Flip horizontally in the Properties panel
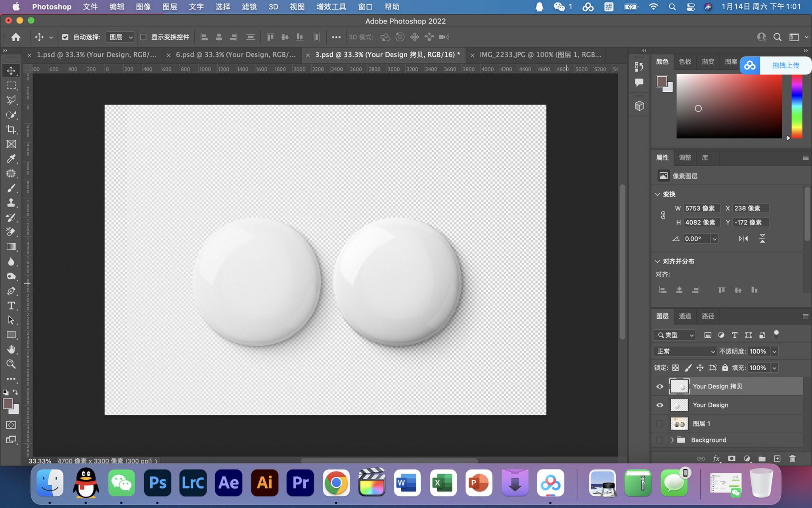Image resolution: width=812 pixels, height=508 pixels. pyautogui.click(x=743, y=239)
